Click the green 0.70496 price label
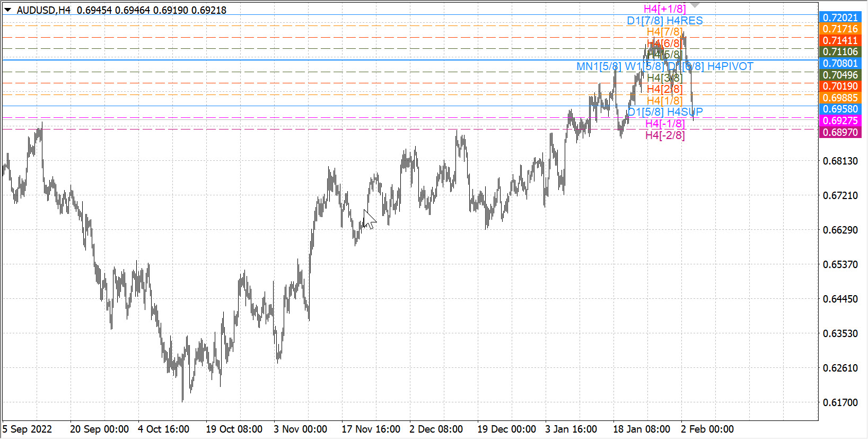This screenshot has height=439, width=868. [x=840, y=75]
